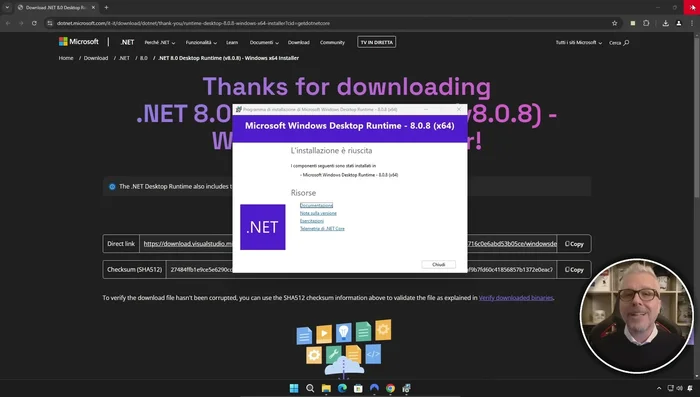
Task: Click the browser forward arrow
Action: (x=21, y=23)
